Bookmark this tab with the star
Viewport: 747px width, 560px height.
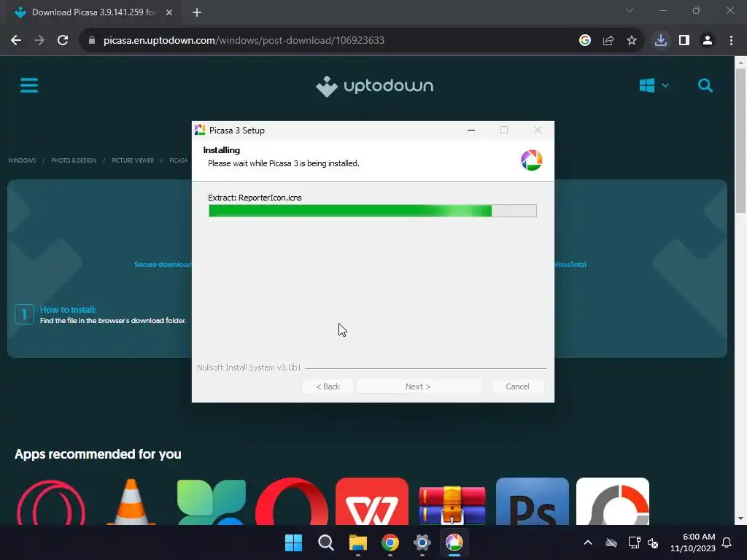(x=632, y=41)
